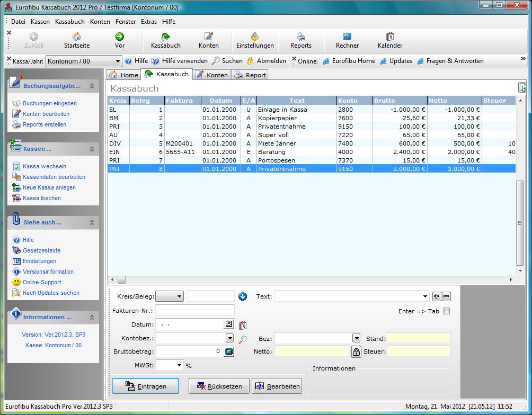The image size is (532, 415).
Task: Open Konten from the main toolbar
Action: pos(209,40)
